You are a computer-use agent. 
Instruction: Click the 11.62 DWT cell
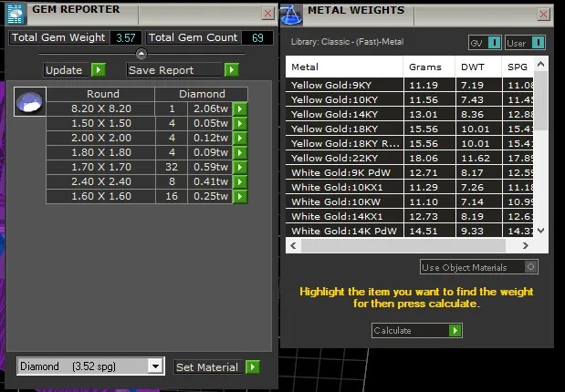click(x=478, y=158)
